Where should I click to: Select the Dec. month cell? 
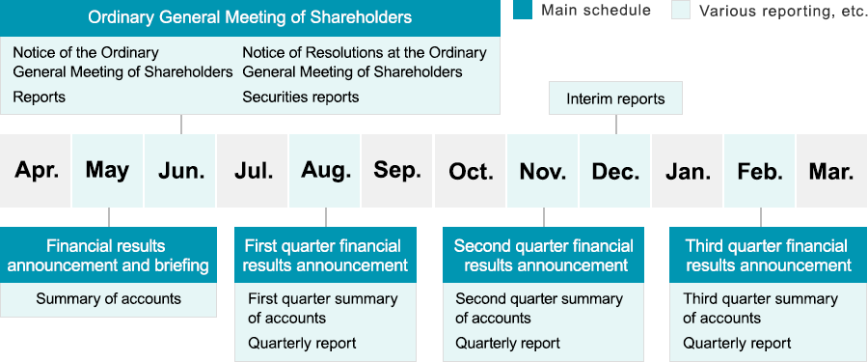[615, 171]
